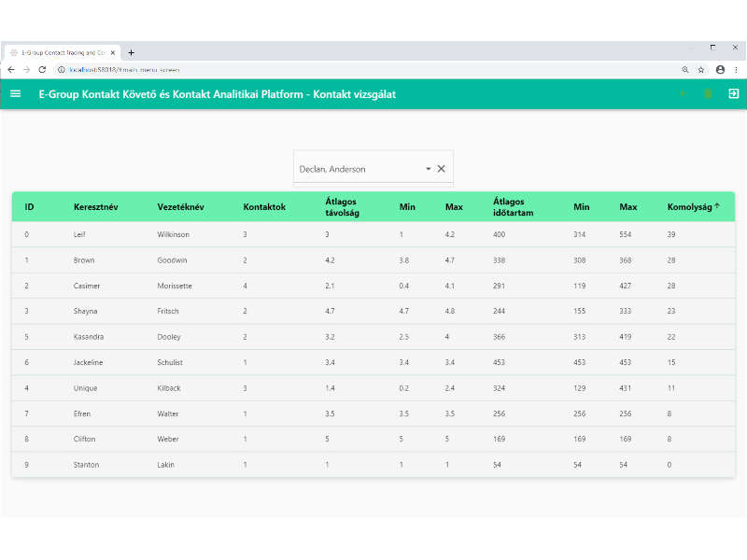Sort by the Komolyság column header
Viewport: 747px width, 560px height.
click(x=690, y=207)
